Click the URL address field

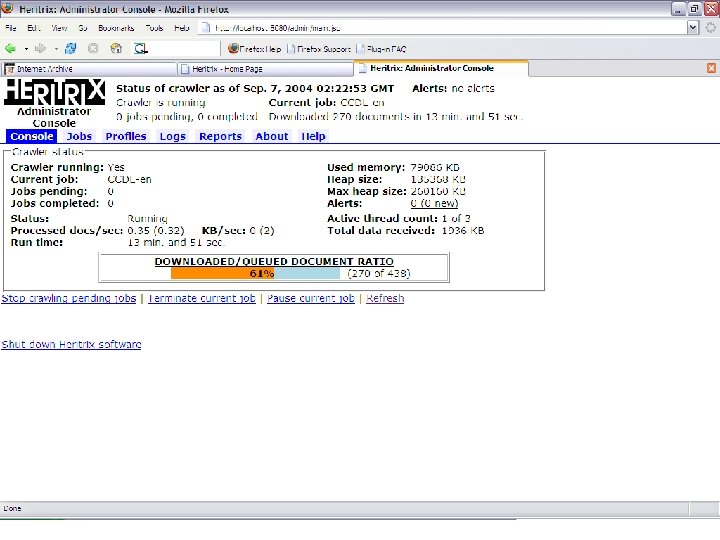pos(443,28)
